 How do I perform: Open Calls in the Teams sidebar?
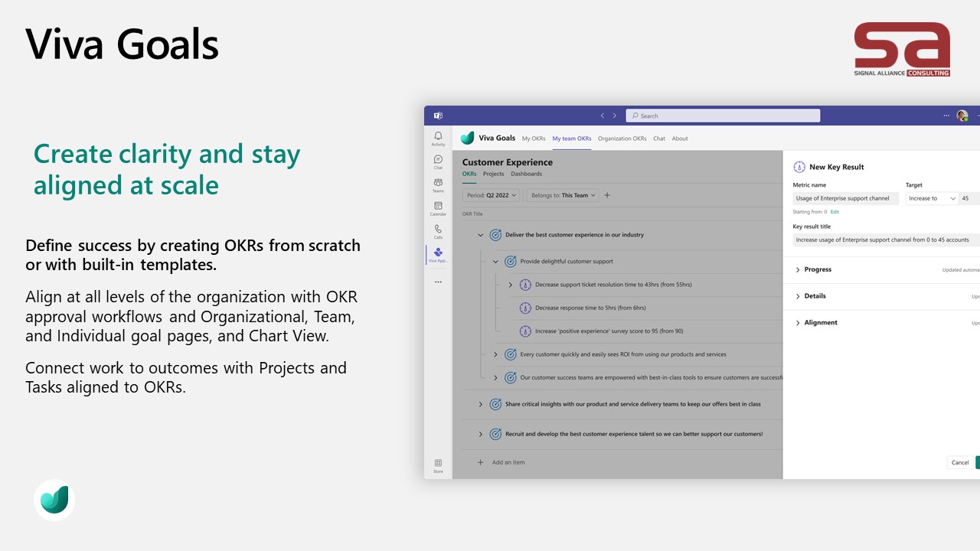click(438, 231)
